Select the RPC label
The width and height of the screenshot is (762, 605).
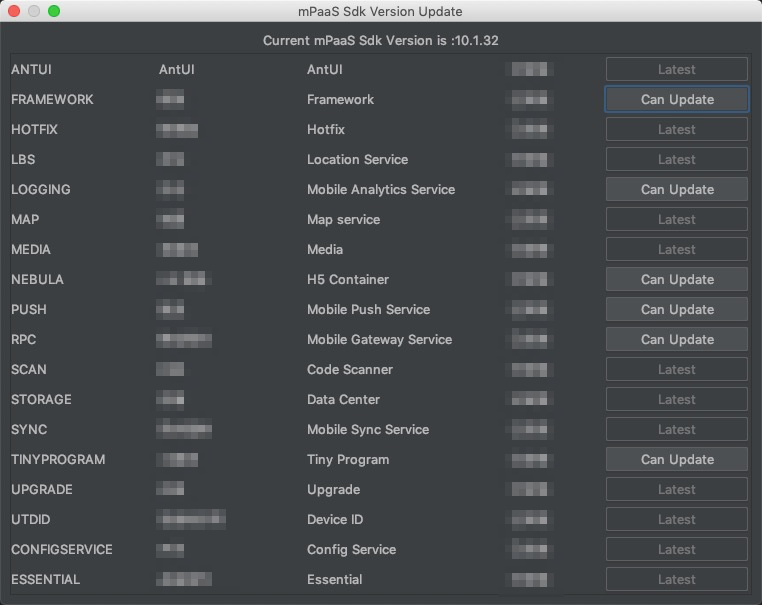click(x=23, y=339)
